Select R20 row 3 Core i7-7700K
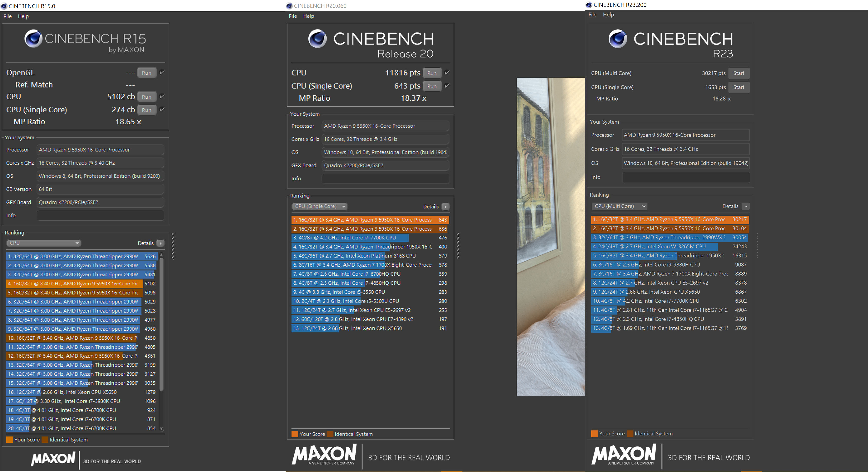The image size is (868, 472). coord(370,238)
